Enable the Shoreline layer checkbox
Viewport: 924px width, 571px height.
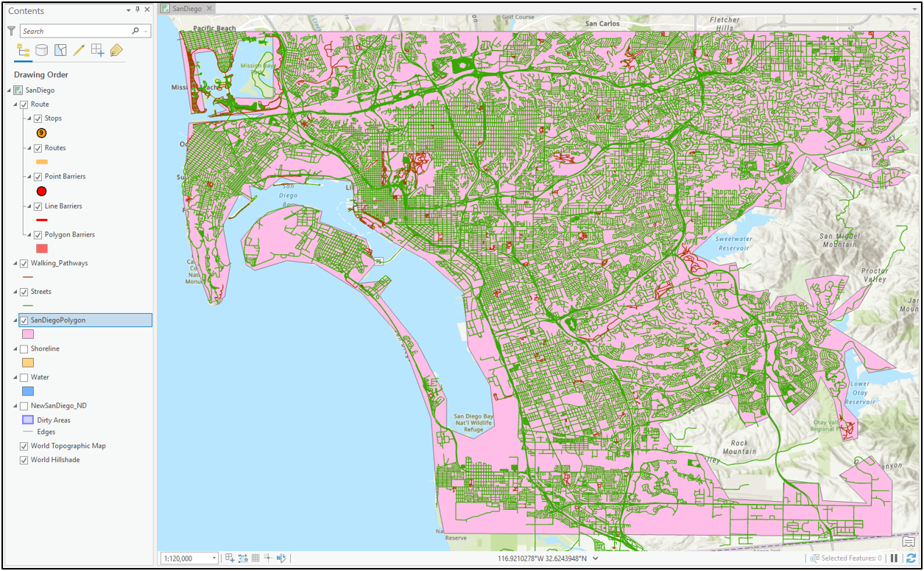click(24, 348)
